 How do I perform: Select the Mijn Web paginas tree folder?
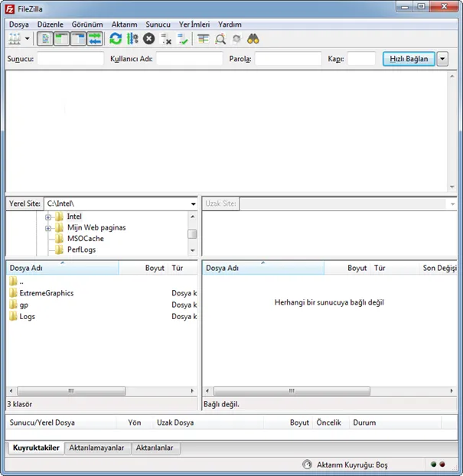(x=96, y=227)
